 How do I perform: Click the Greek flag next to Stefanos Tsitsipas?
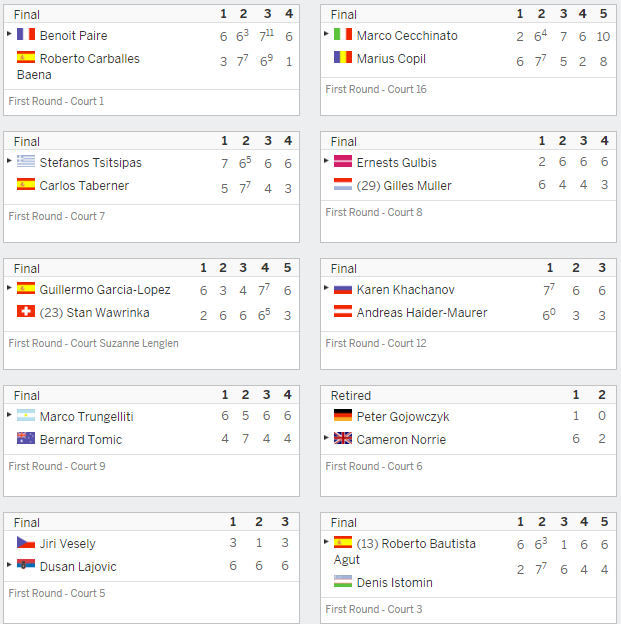click(26, 161)
